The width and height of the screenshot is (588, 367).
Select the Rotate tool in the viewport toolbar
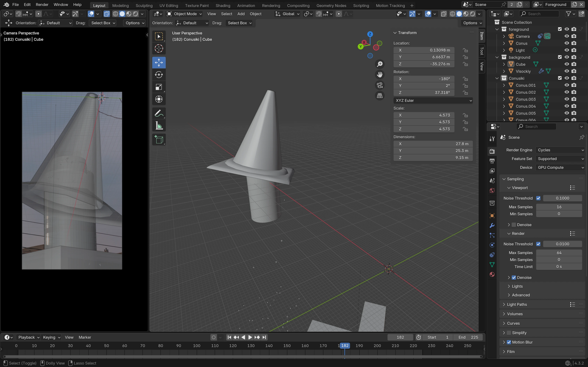point(159,75)
